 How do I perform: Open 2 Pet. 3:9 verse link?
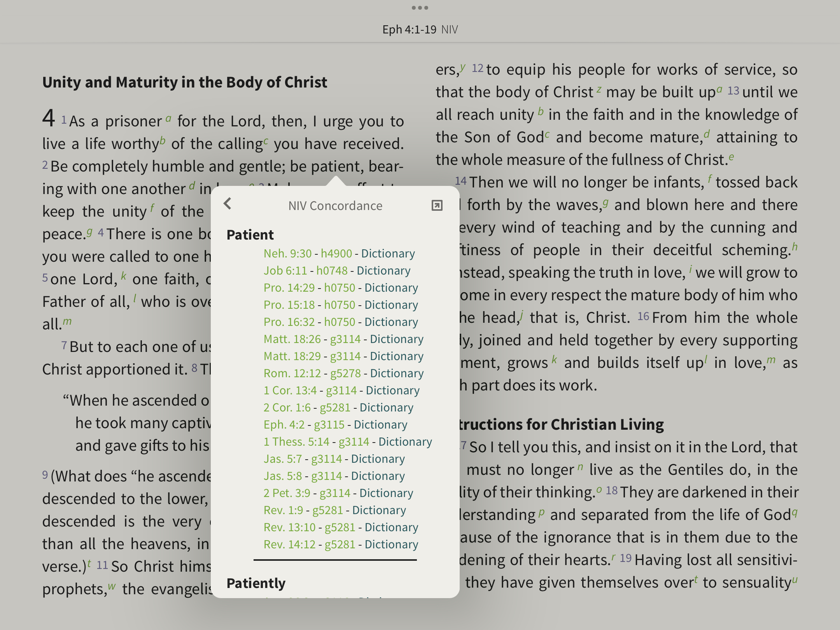[287, 493]
